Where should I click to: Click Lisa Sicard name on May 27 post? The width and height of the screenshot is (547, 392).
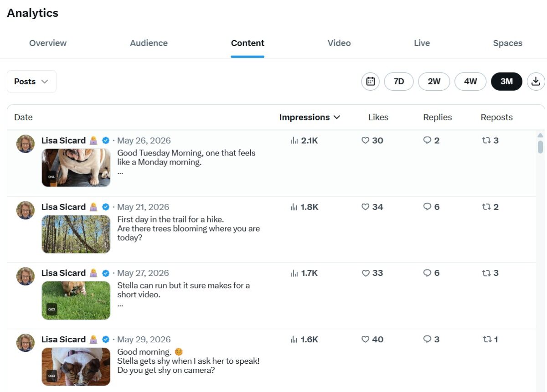point(63,273)
